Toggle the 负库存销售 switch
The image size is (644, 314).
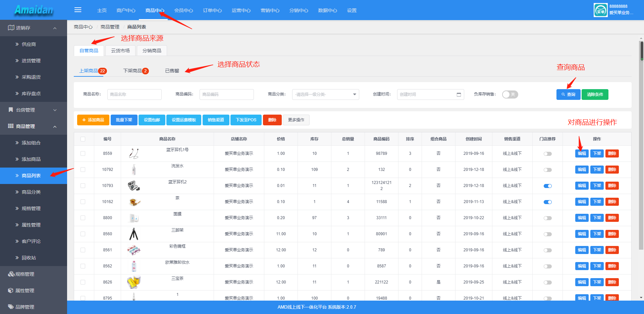coord(510,95)
